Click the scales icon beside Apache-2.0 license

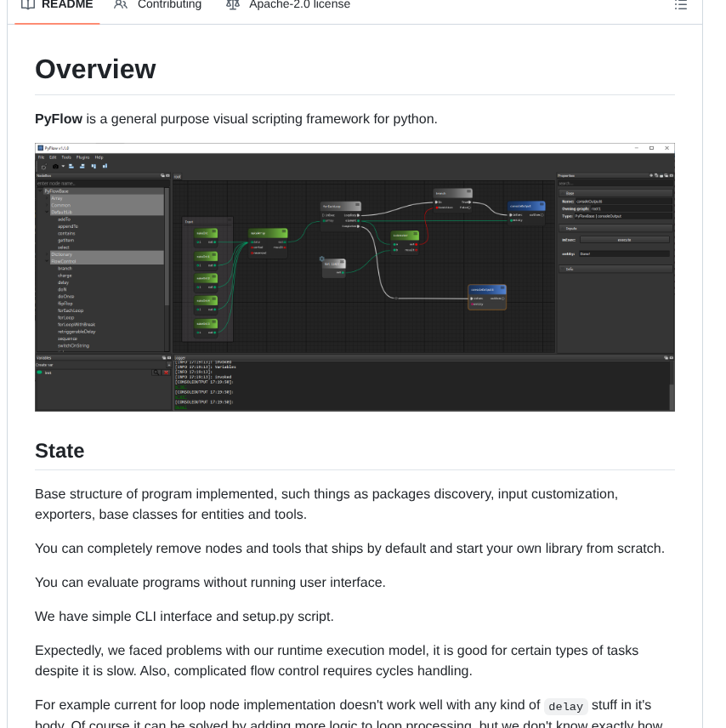point(232,4)
